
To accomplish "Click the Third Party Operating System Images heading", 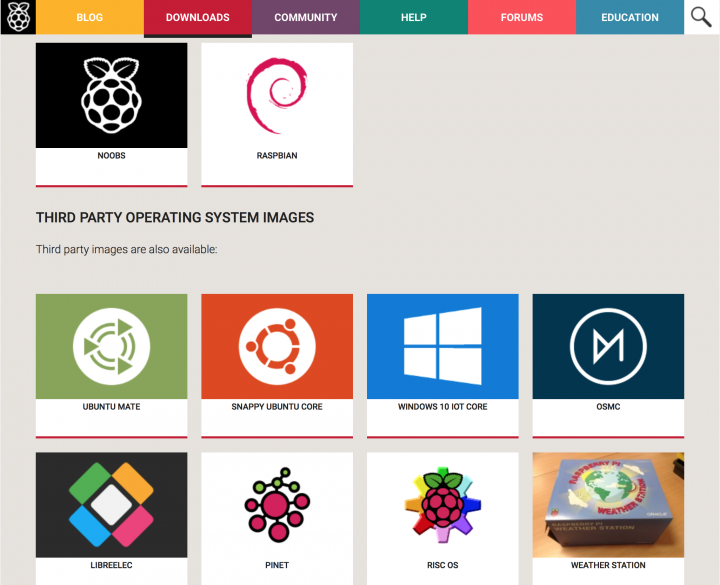I will (175, 217).
